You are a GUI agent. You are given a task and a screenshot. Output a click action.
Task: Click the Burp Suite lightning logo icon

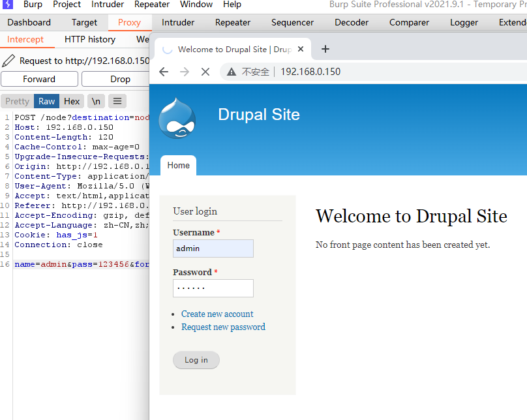click(7, 4)
